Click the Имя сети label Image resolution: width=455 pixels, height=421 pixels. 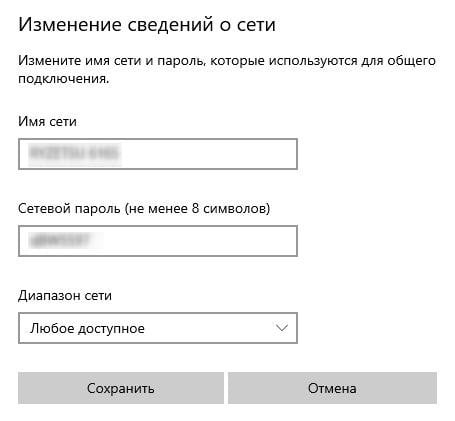tap(47, 121)
